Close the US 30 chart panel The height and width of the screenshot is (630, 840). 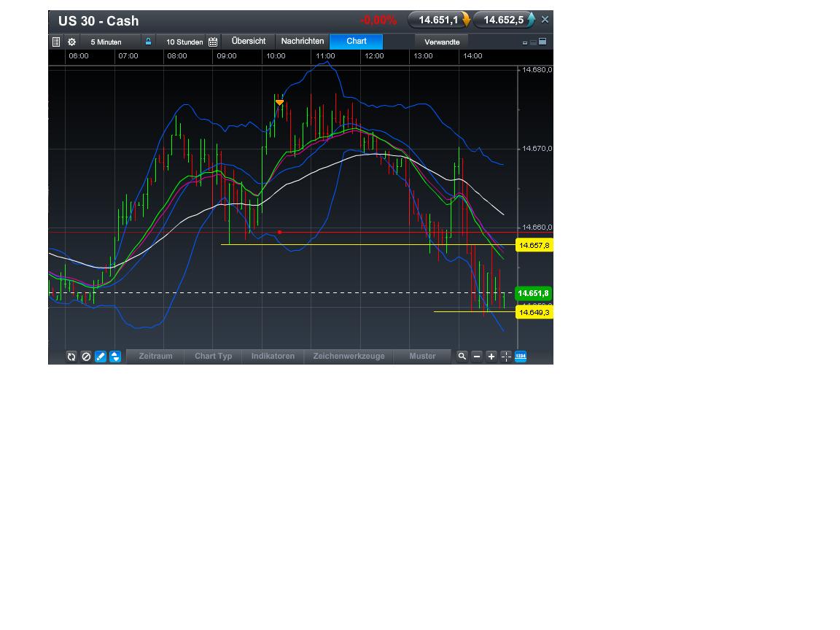click(x=545, y=20)
